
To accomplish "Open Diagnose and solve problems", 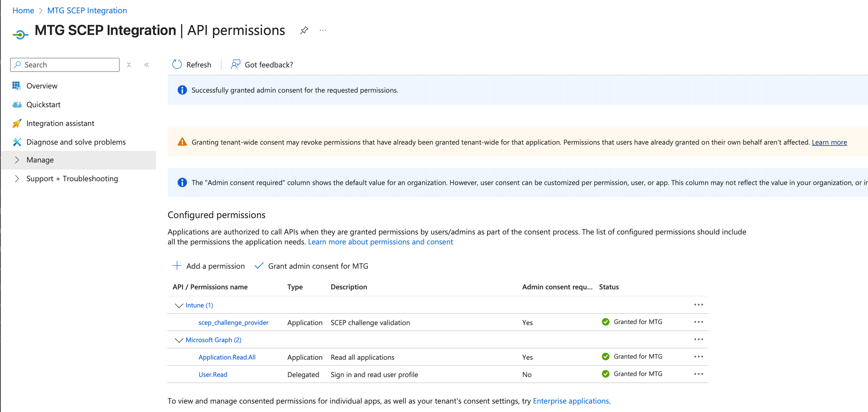I will 76,142.
